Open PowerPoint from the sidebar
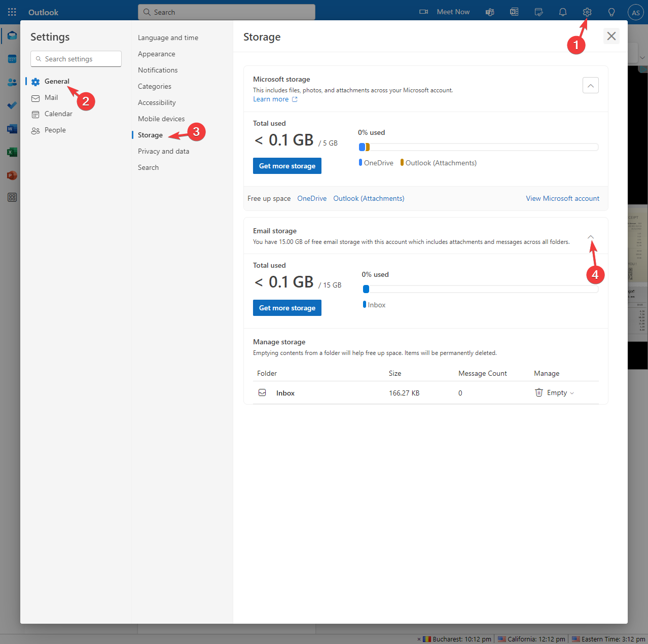This screenshot has width=648, height=644. [x=12, y=175]
